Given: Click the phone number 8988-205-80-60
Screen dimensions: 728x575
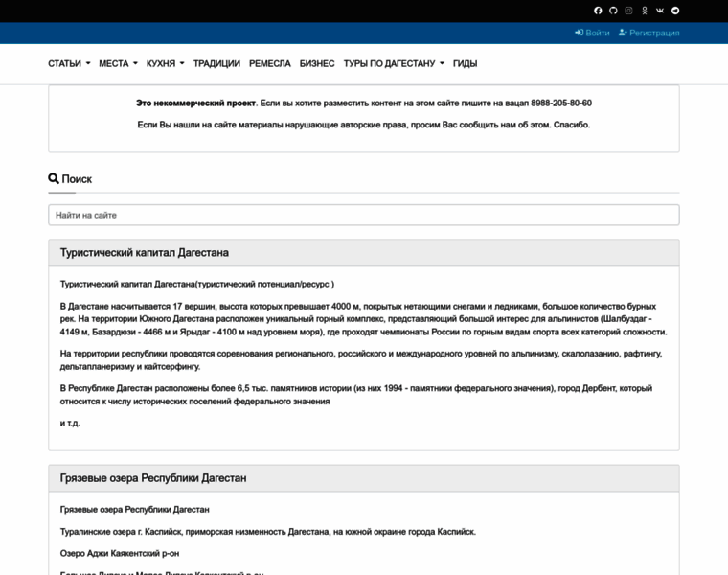Looking at the screenshot, I should click(561, 103).
